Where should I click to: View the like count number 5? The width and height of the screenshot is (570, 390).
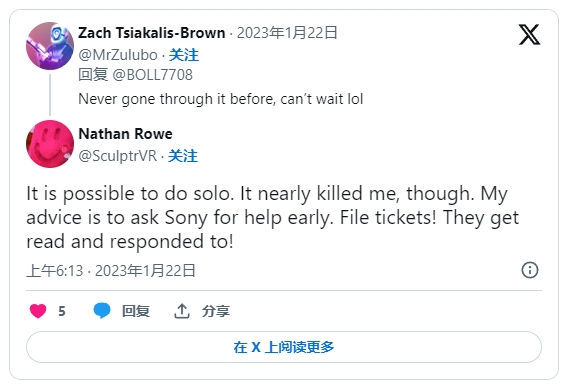tap(62, 311)
